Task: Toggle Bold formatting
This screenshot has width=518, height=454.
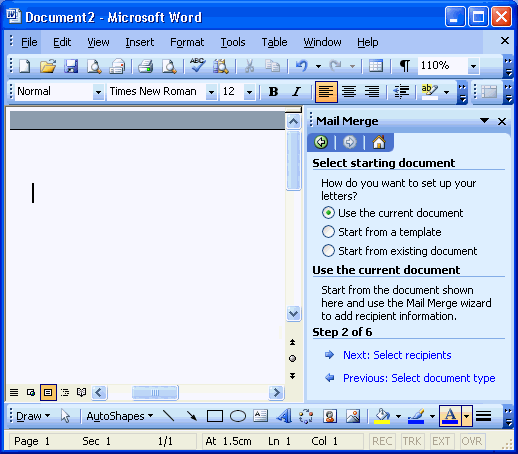Action: coord(273,91)
